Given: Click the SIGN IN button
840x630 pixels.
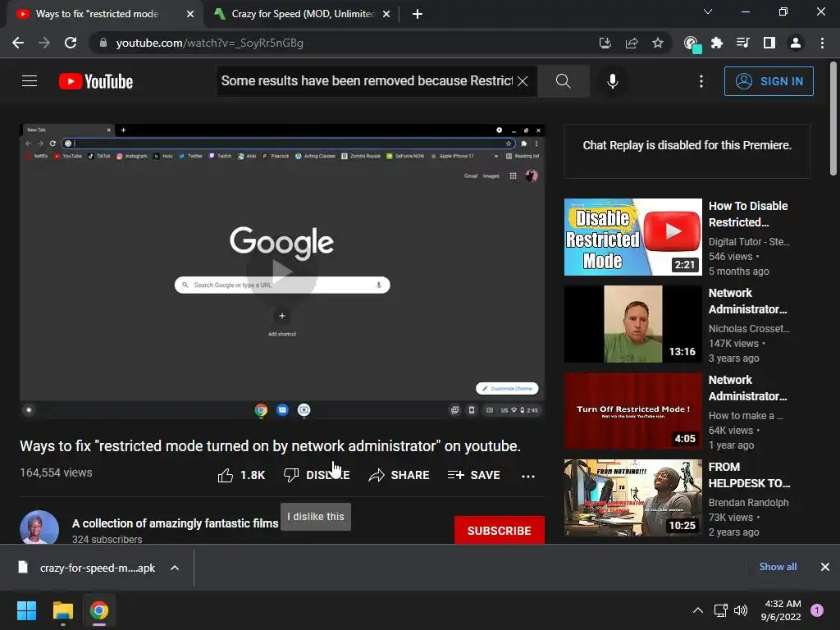Looking at the screenshot, I should point(769,81).
